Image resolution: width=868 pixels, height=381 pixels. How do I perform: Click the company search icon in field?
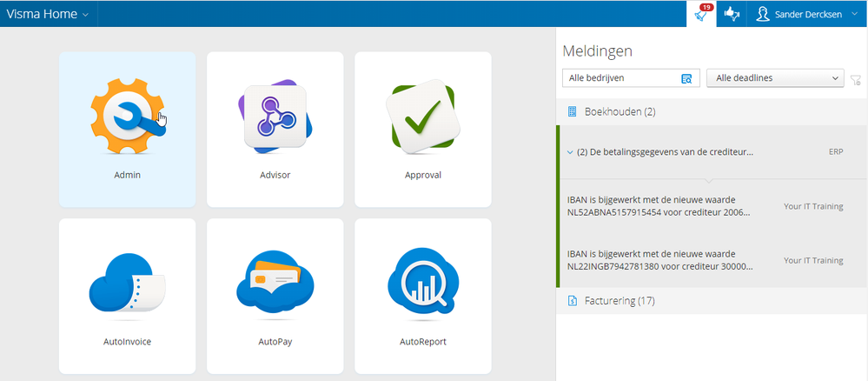click(x=686, y=78)
